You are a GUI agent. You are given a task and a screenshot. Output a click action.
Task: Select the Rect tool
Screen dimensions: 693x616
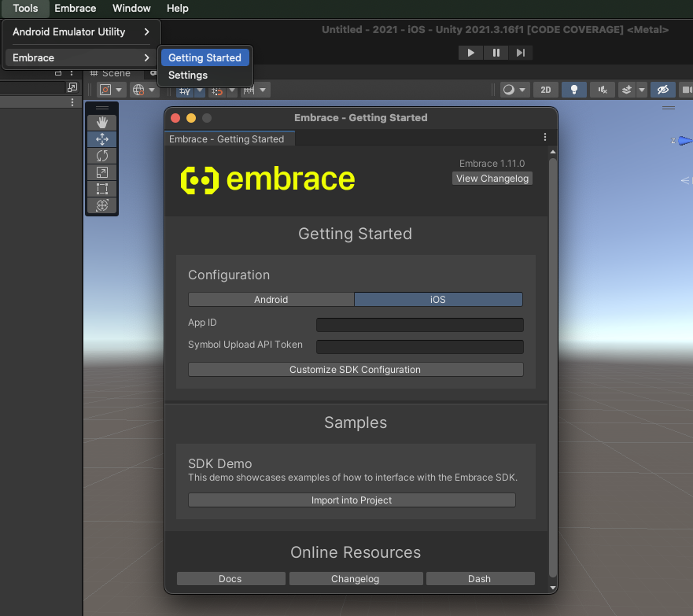(x=102, y=189)
